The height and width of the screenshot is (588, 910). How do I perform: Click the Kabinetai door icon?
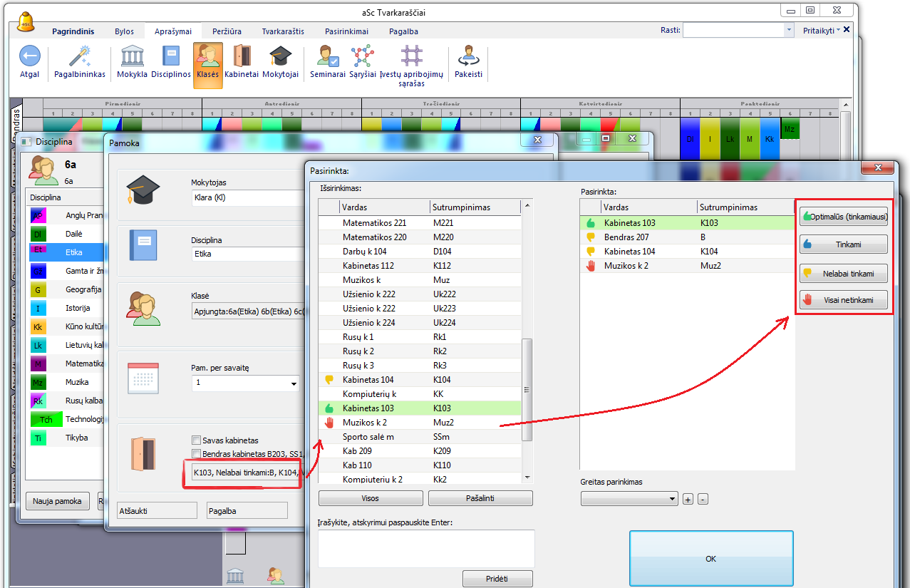point(242,57)
